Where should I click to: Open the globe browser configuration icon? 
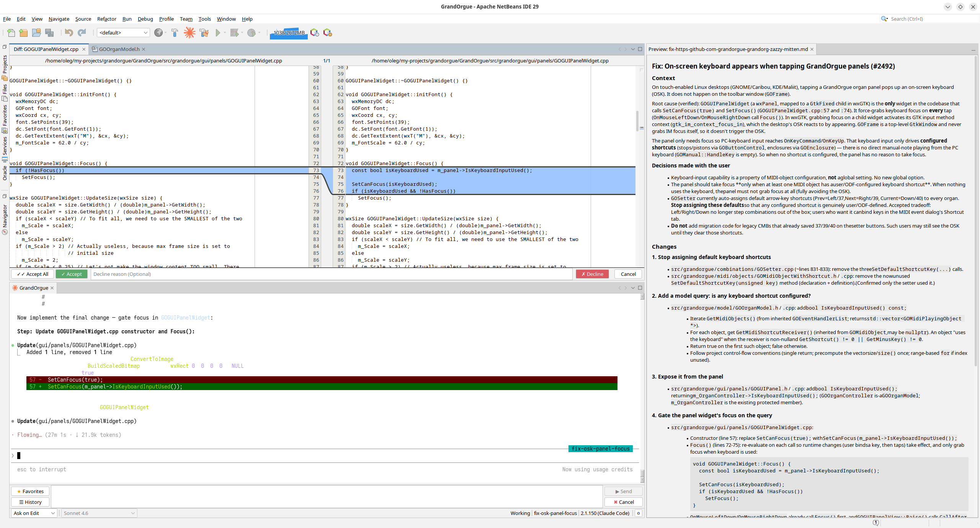click(x=158, y=33)
